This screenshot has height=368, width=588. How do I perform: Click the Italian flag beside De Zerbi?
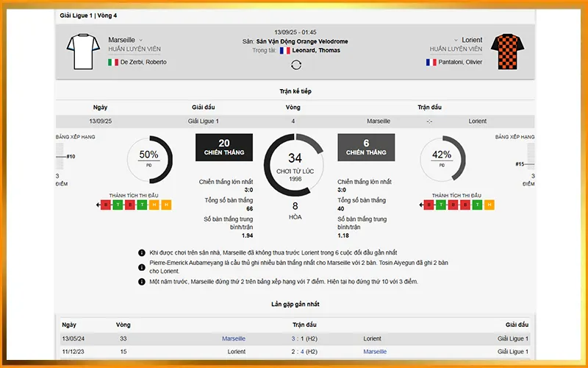pos(113,62)
